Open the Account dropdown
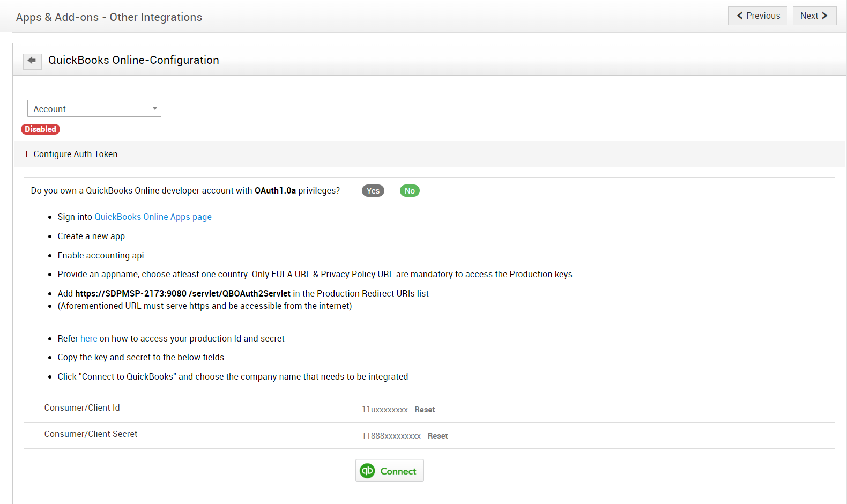Screen dimensions: 847x504 tap(94, 109)
